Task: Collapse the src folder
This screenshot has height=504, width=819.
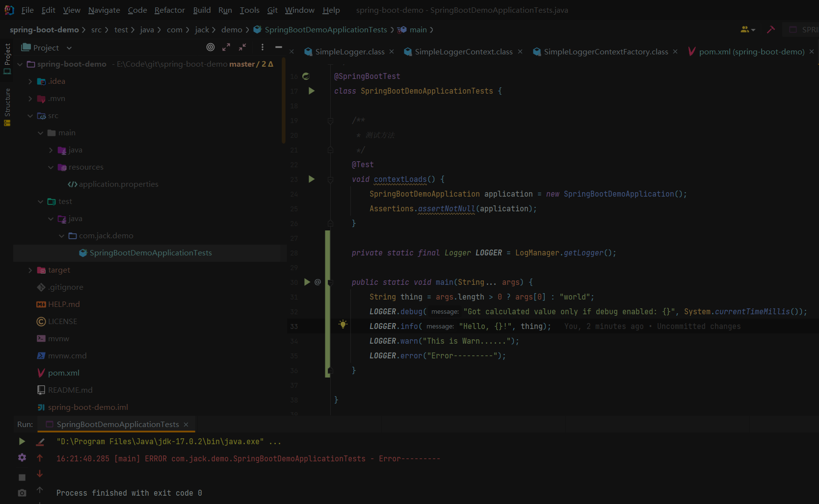Action: coord(30,116)
